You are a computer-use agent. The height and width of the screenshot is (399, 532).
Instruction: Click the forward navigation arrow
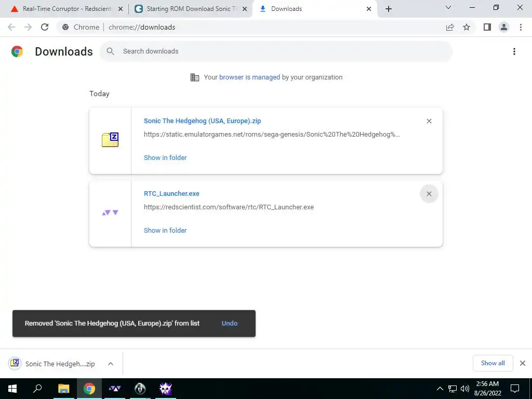(x=28, y=27)
